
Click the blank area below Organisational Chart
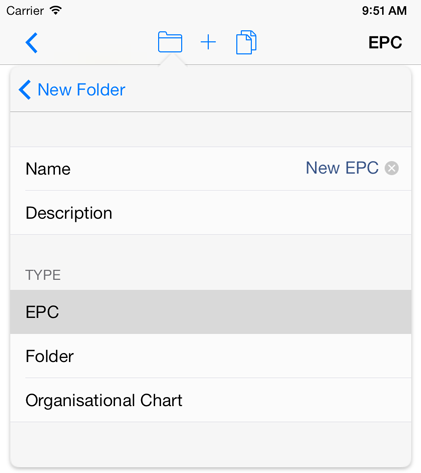point(211,444)
